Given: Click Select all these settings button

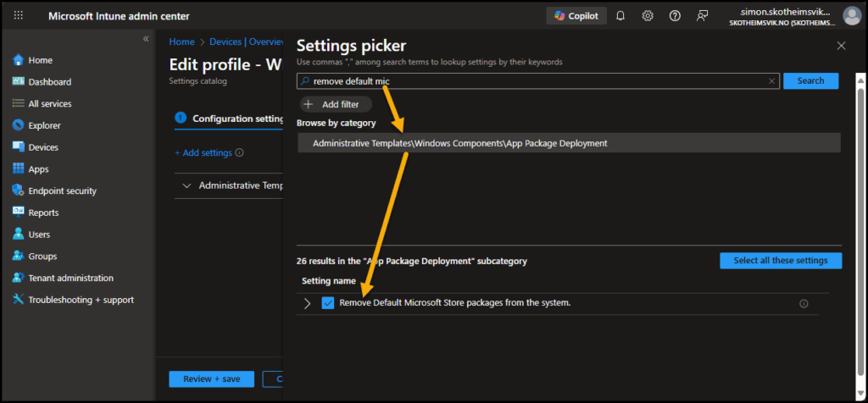Looking at the screenshot, I should pos(780,261).
